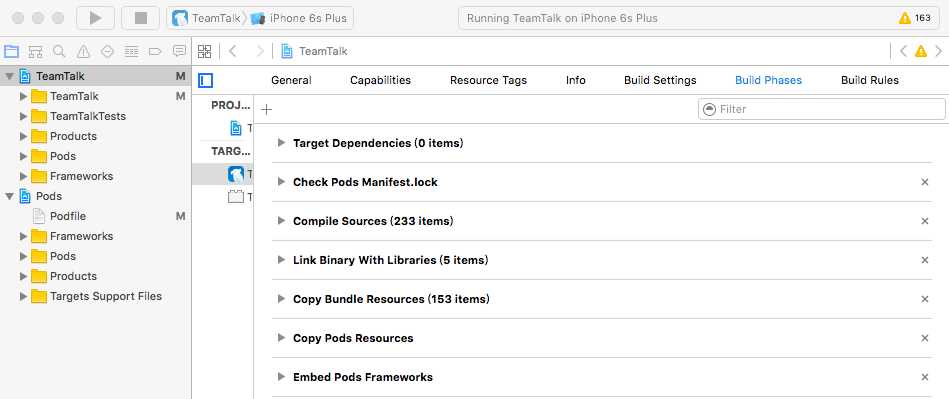Hide the project and targets list panel
Screen dimensions: 949x399
pos(206,81)
